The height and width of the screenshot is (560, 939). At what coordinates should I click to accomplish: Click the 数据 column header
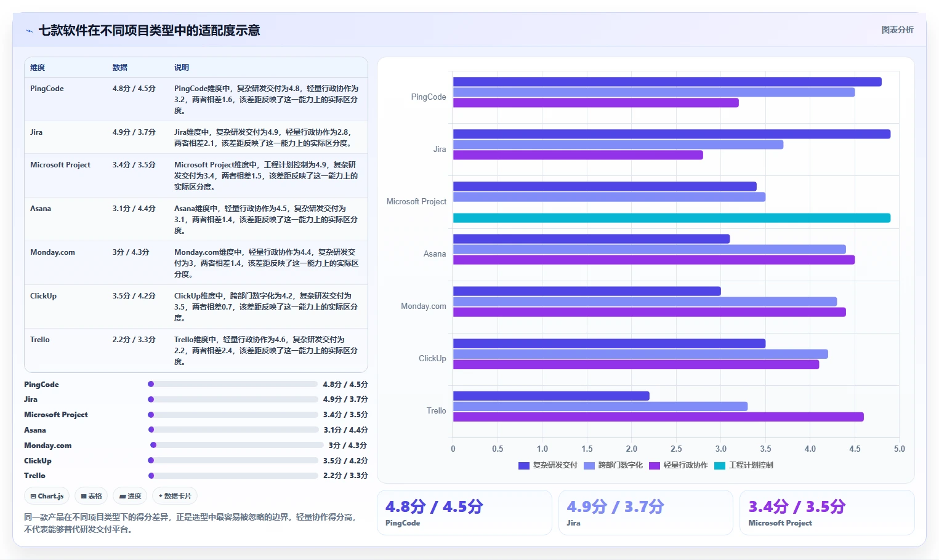pyautogui.click(x=120, y=68)
